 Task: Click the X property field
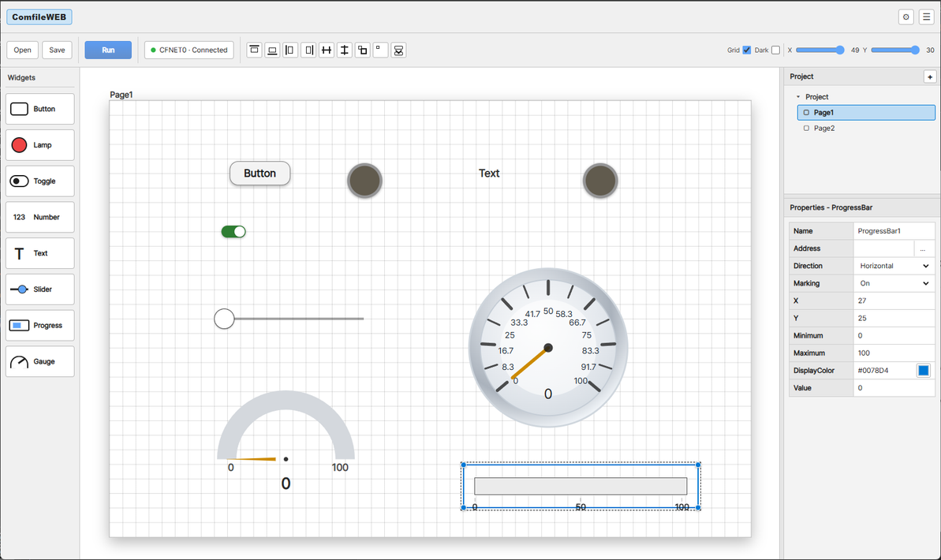click(894, 301)
